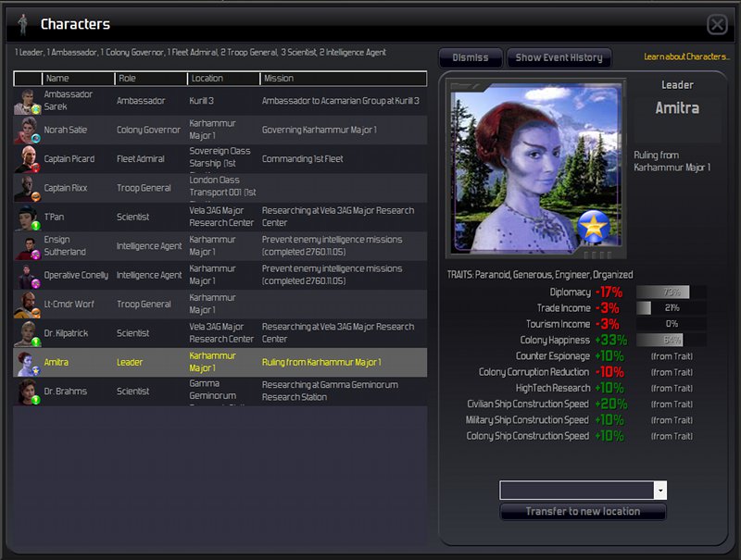Select the Captain Picard name cell
The height and width of the screenshot is (560, 741).
coord(69,159)
